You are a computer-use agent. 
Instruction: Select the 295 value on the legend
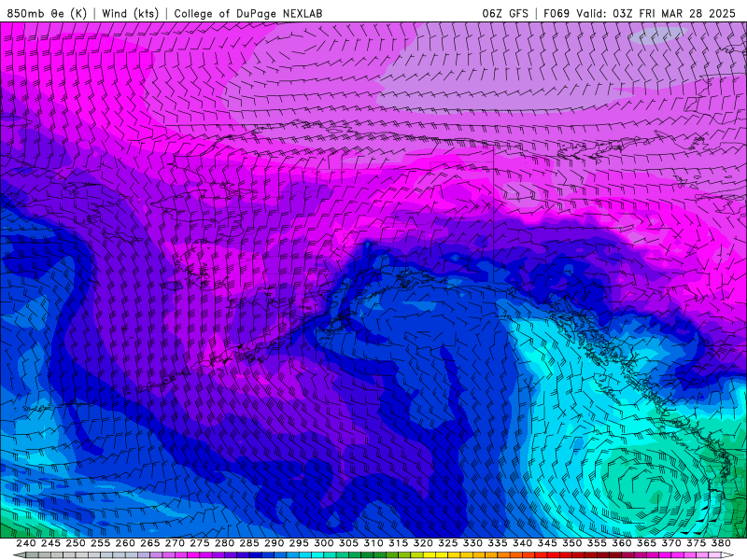coord(298,543)
